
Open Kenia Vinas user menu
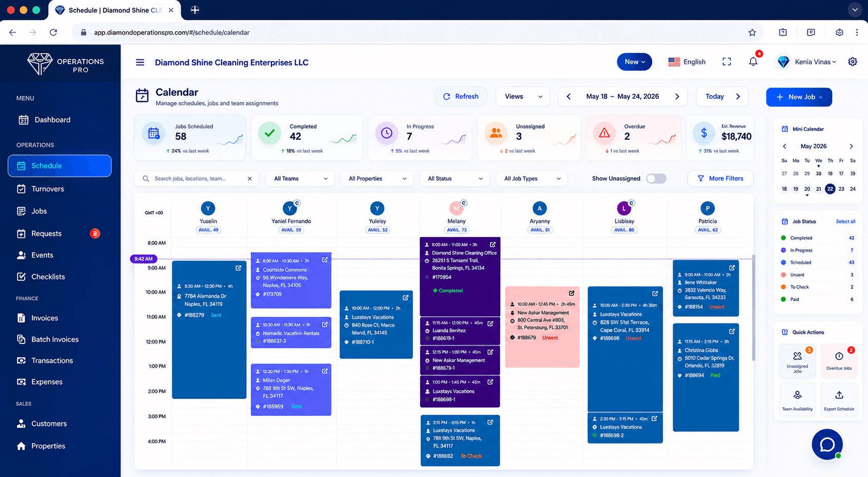pyautogui.click(x=807, y=62)
